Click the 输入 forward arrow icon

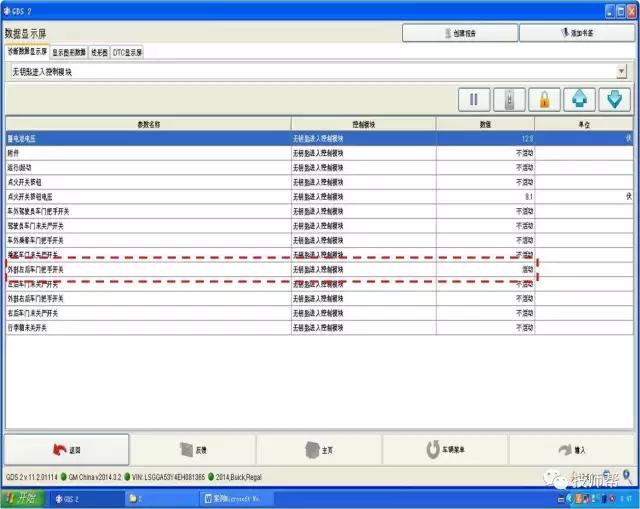565,450
